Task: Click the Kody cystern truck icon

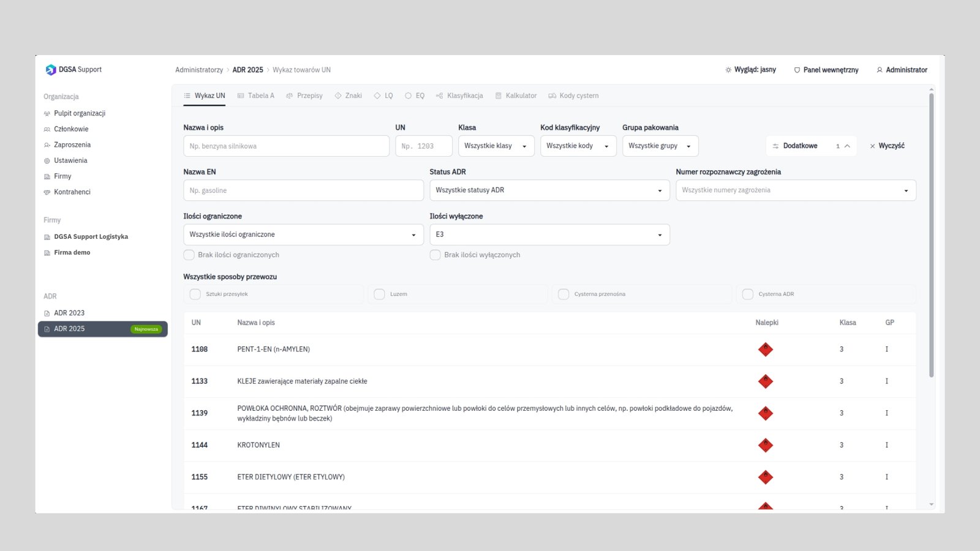Action: (x=552, y=96)
